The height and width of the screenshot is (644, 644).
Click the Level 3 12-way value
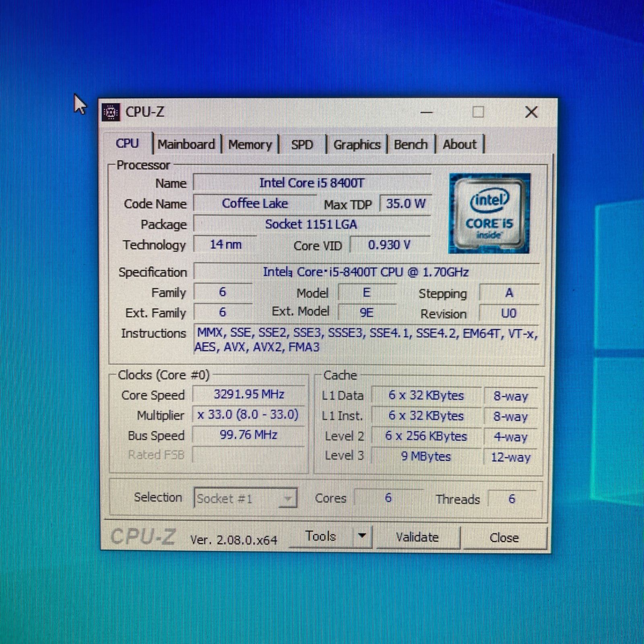510,457
